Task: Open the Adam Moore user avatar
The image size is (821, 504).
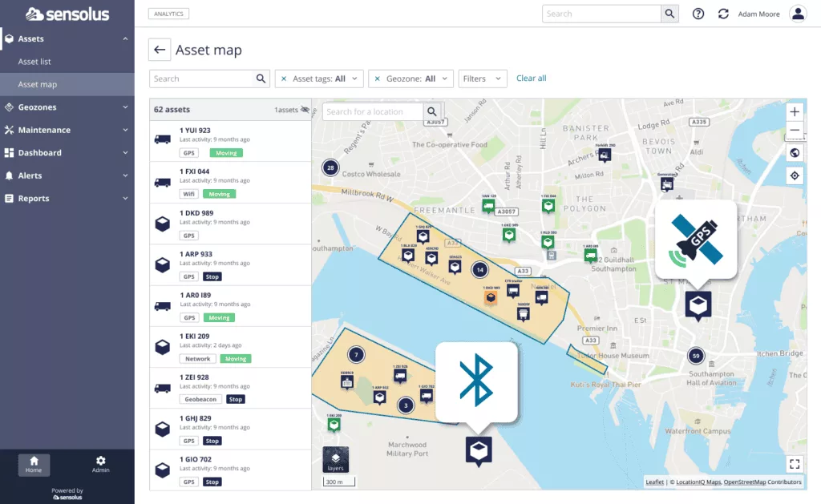Action: pos(797,14)
